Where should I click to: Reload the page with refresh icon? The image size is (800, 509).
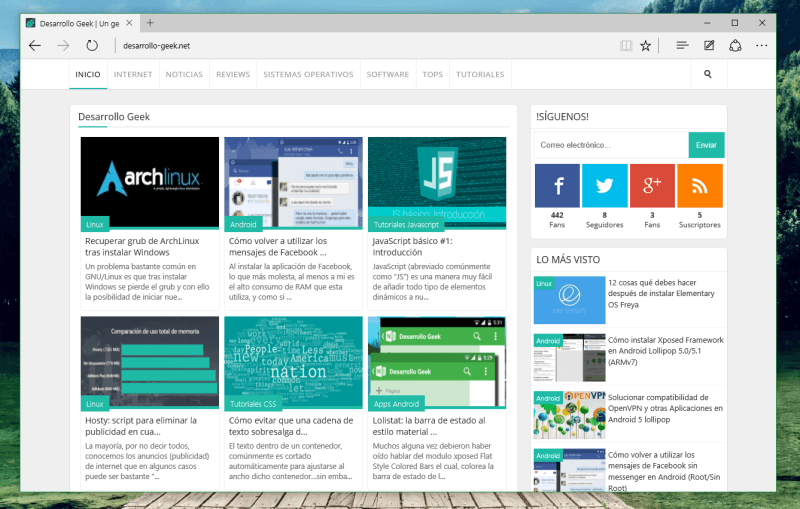[x=92, y=46]
